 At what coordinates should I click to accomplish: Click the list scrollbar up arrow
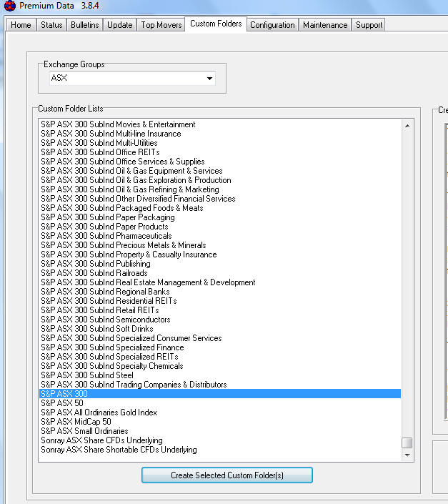[x=407, y=126]
